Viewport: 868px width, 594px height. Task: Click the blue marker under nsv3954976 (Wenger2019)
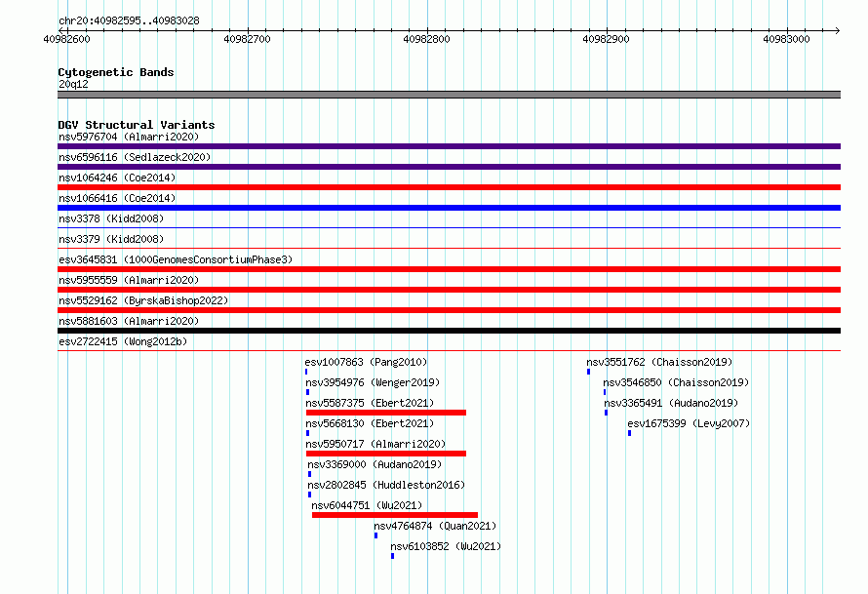[308, 392]
